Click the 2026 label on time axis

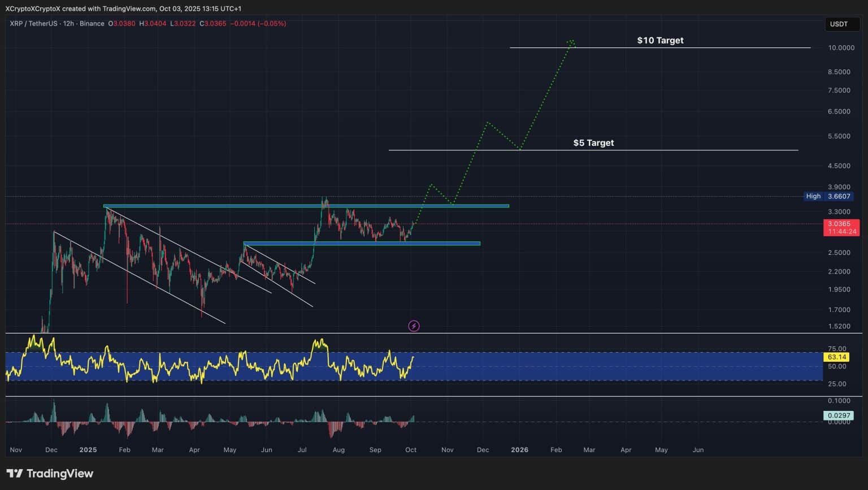519,450
